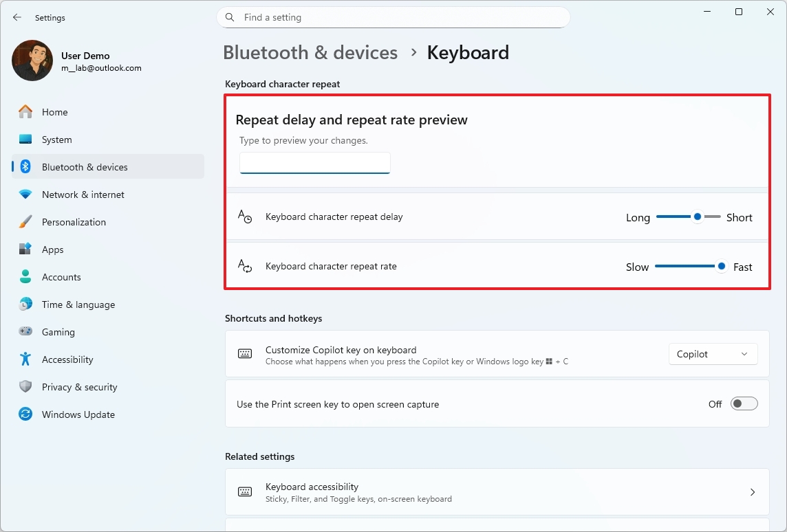Adjust the keyboard repeat rate slider
Screen dimensions: 787x532
[x=721, y=266]
